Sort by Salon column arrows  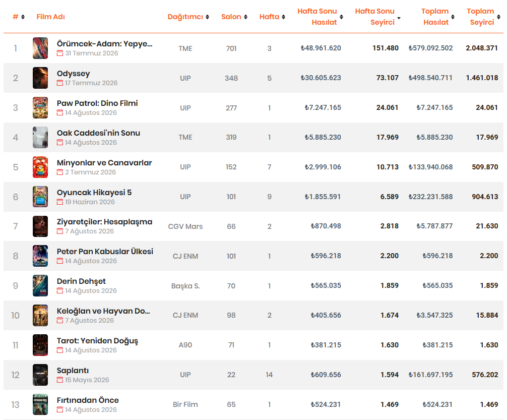[246, 17]
